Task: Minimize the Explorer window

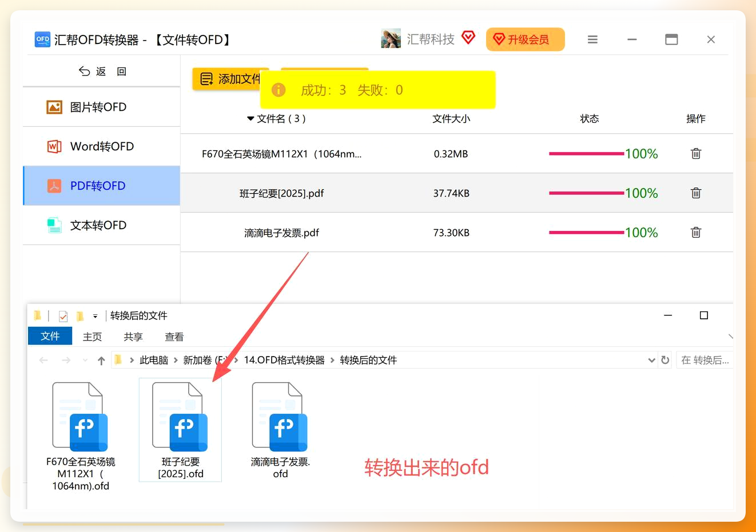Action: [x=668, y=315]
